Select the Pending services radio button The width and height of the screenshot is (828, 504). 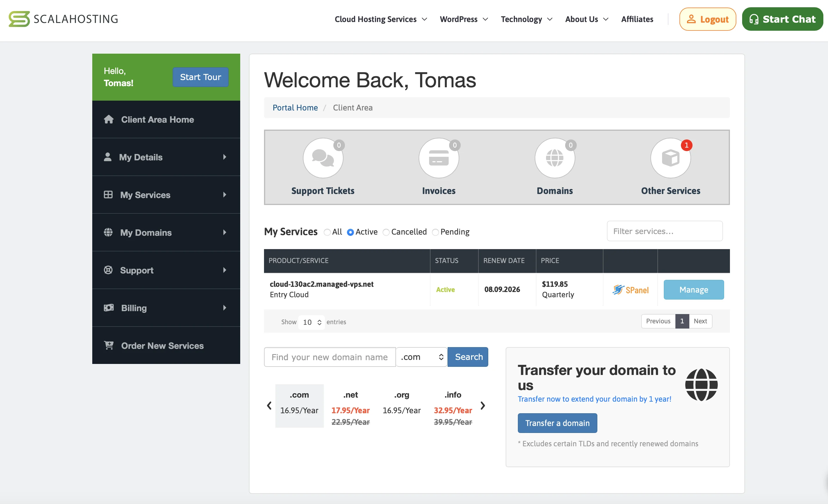(435, 232)
